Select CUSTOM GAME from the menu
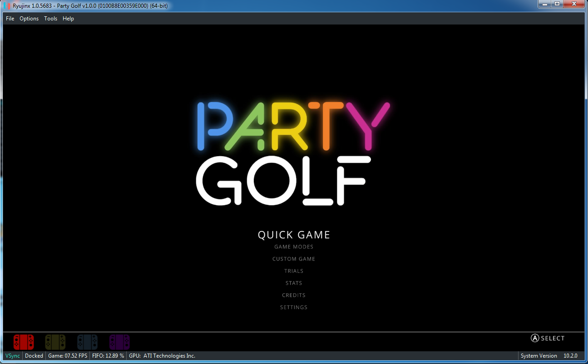The height and width of the screenshot is (364, 588). (294, 259)
